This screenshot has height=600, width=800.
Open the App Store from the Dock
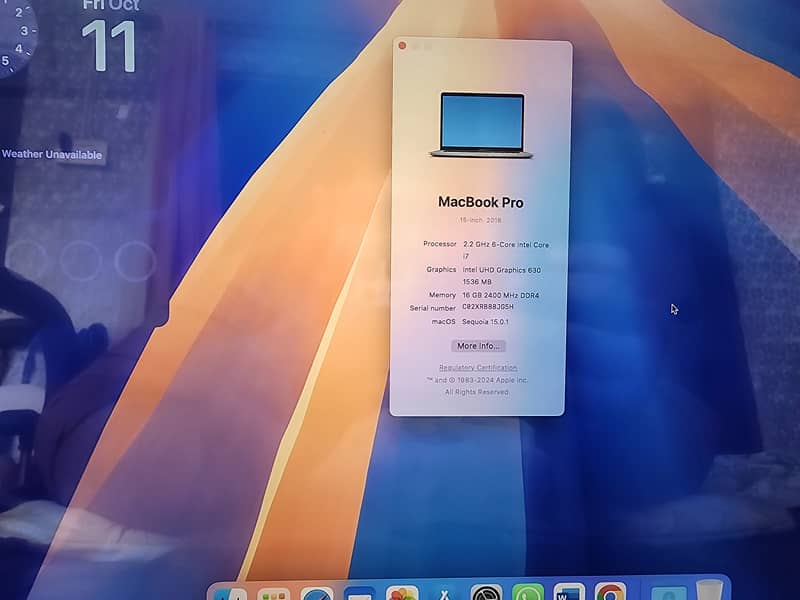tap(444, 593)
